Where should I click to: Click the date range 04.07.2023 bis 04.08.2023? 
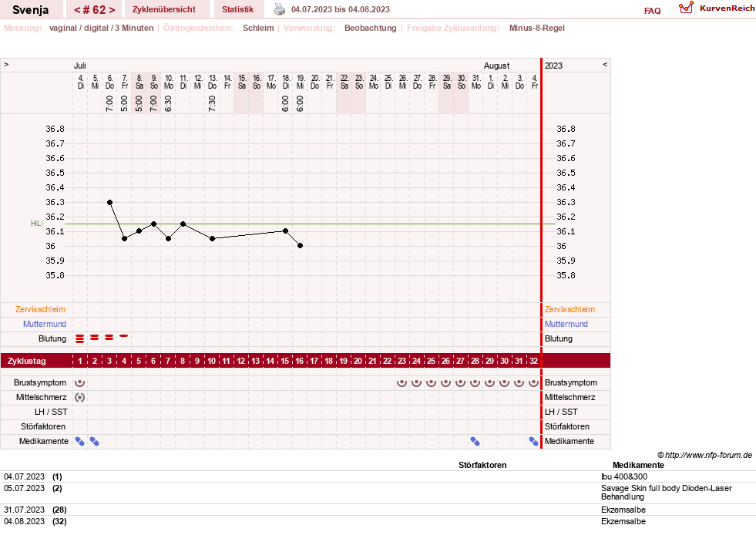click(341, 9)
